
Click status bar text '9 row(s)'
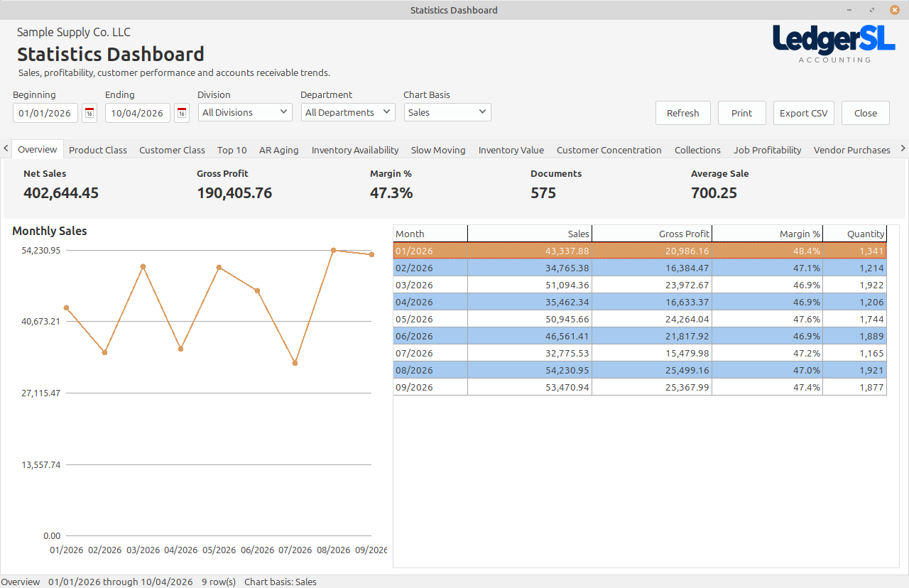(219, 582)
